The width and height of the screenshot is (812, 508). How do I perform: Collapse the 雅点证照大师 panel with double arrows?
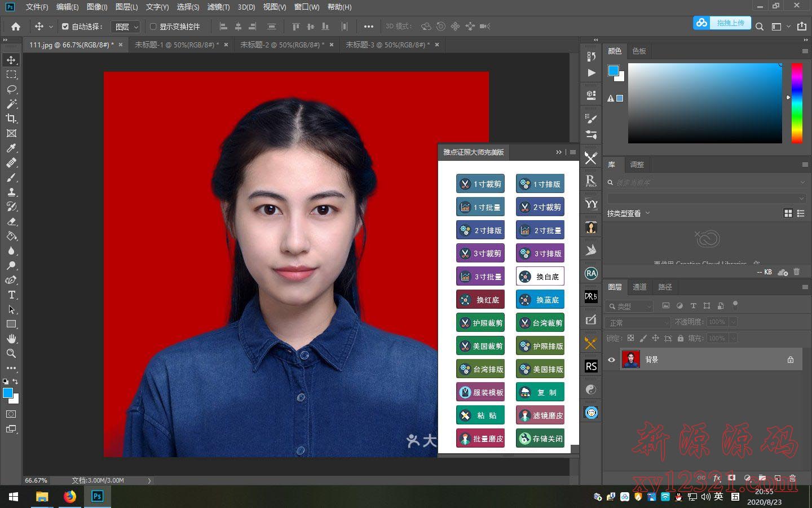click(559, 152)
